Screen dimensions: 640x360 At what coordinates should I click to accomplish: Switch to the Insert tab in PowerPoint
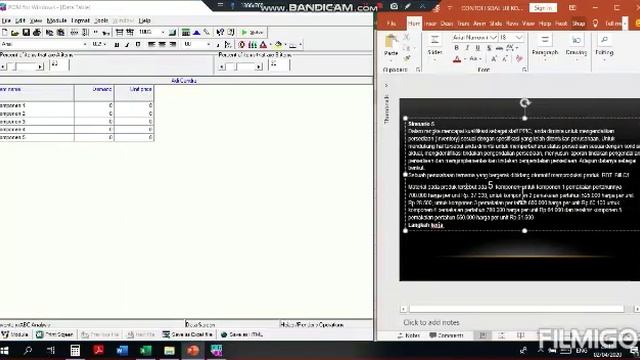pyautogui.click(x=431, y=24)
